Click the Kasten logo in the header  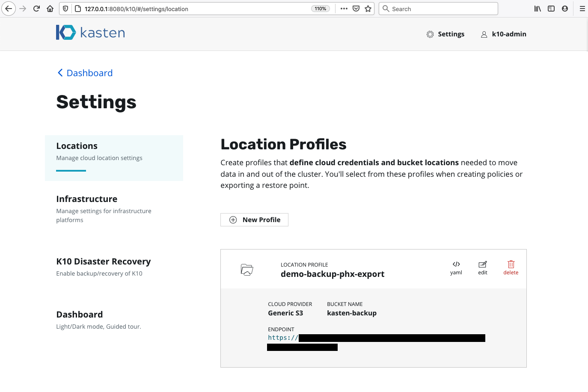(90, 32)
